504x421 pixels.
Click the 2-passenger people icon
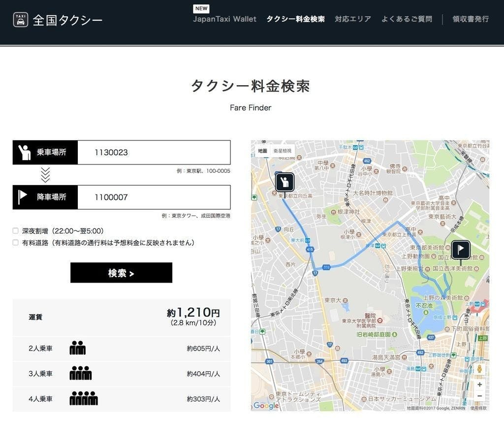tap(78, 348)
